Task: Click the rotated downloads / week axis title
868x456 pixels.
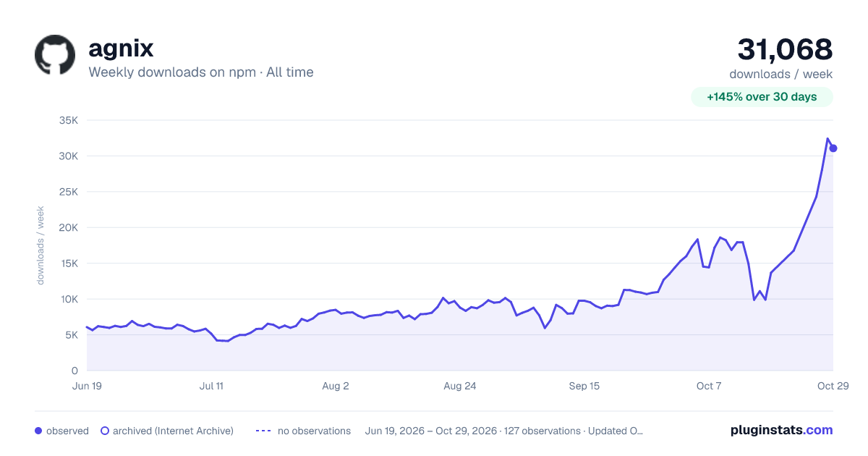Action: 41,245
